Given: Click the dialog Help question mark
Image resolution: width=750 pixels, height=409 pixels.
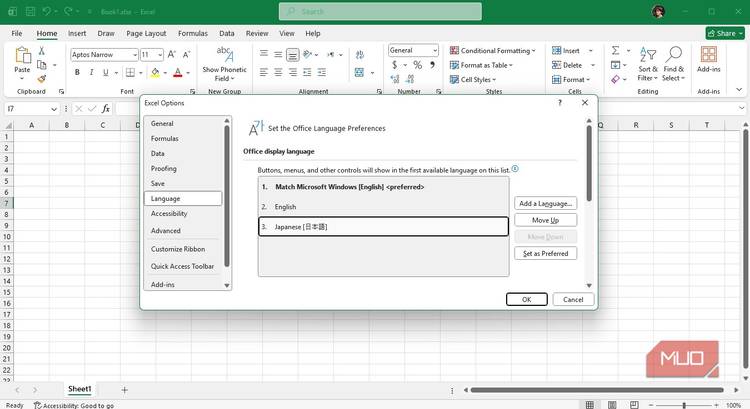Looking at the screenshot, I should (560, 103).
